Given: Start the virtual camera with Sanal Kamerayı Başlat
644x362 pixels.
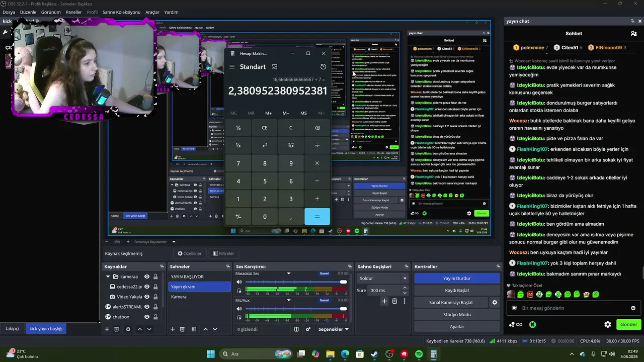Looking at the screenshot, I should coord(451,302).
